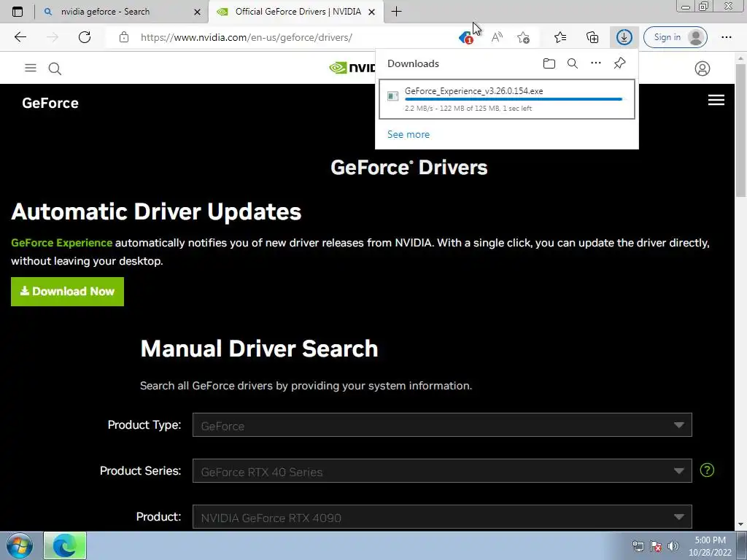
Task: Open the shopping coupon notification icon
Action: point(465,37)
